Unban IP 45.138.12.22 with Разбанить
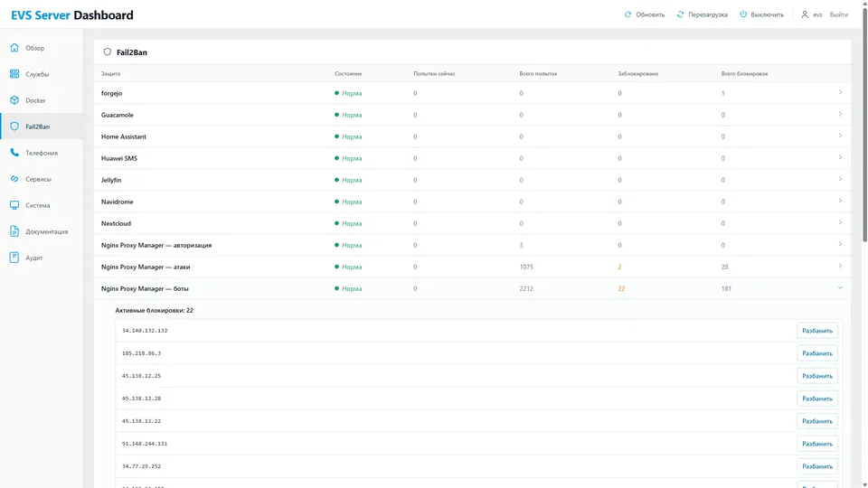Screen dimensions: 868x488 [x=817, y=421]
